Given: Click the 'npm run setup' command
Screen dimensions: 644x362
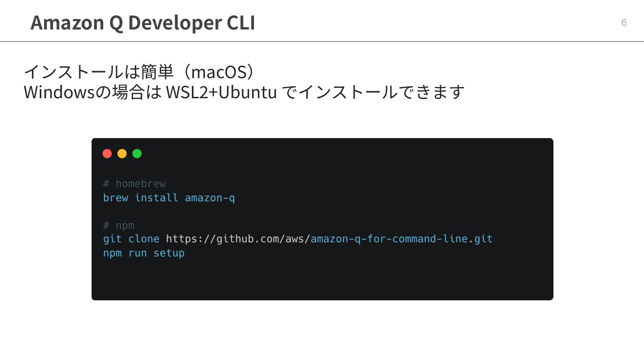Looking at the screenshot, I should [x=144, y=253].
